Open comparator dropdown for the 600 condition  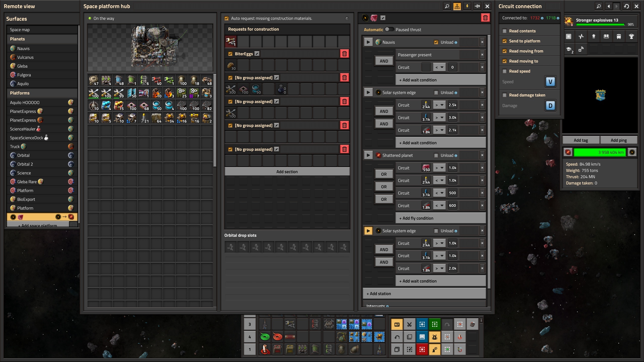(x=439, y=206)
